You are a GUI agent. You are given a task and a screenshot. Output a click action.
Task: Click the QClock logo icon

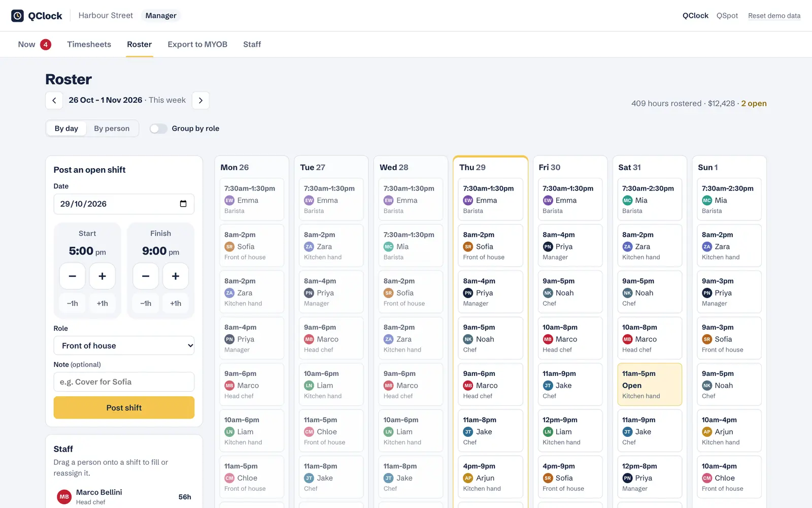click(x=18, y=16)
